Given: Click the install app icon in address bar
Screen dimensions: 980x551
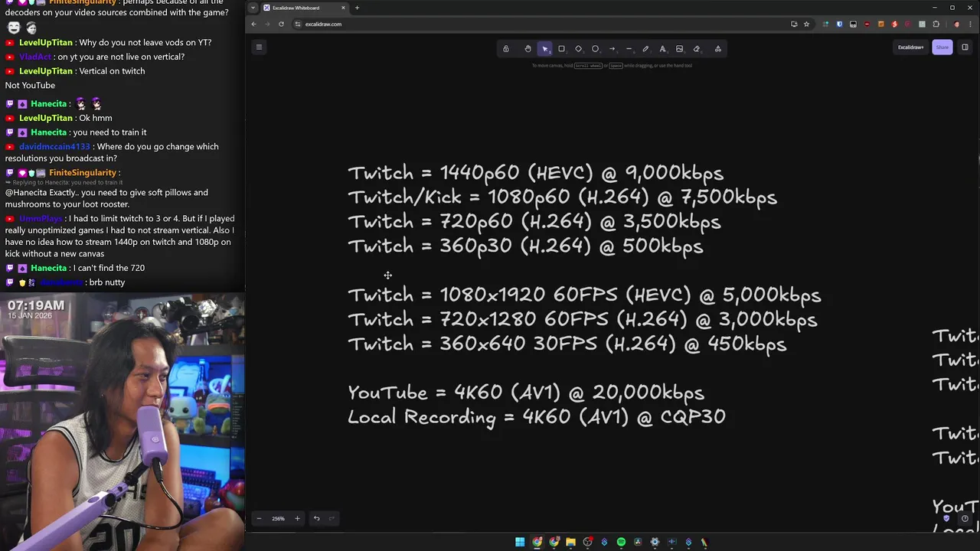Looking at the screenshot, I should tap(794, 24).
